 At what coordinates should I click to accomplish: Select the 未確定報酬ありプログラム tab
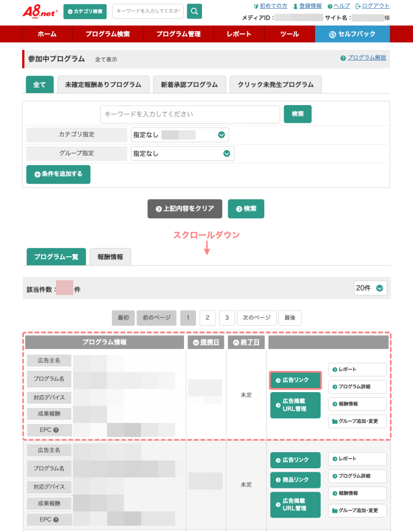[103, 84]
